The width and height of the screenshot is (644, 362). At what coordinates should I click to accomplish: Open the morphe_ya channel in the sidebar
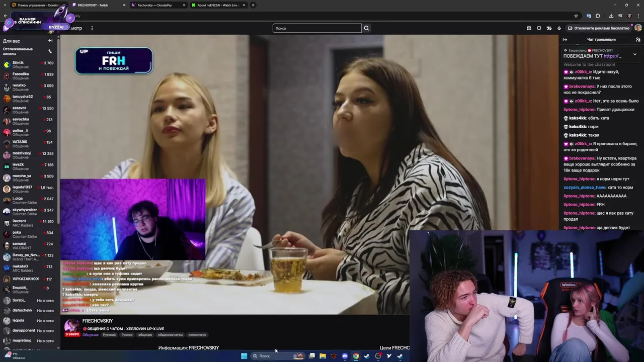pos(29,178)
